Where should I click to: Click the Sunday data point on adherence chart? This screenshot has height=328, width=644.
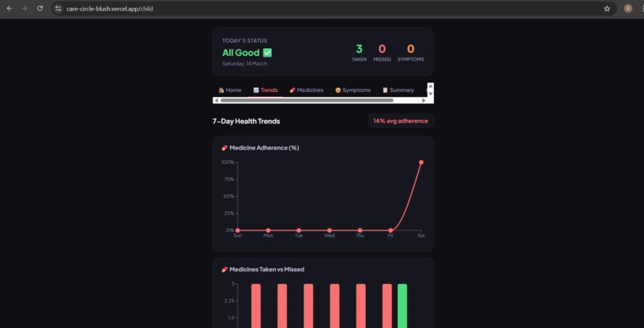point(238,230)
